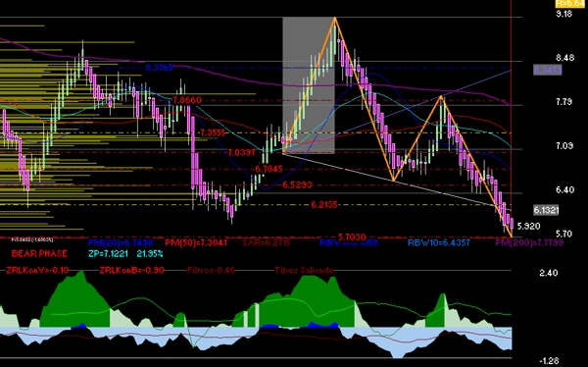Viewport: 588px width, 367px height.
Task: Click the Filtro=-0.46 indicator label
Action: point(211,270)
